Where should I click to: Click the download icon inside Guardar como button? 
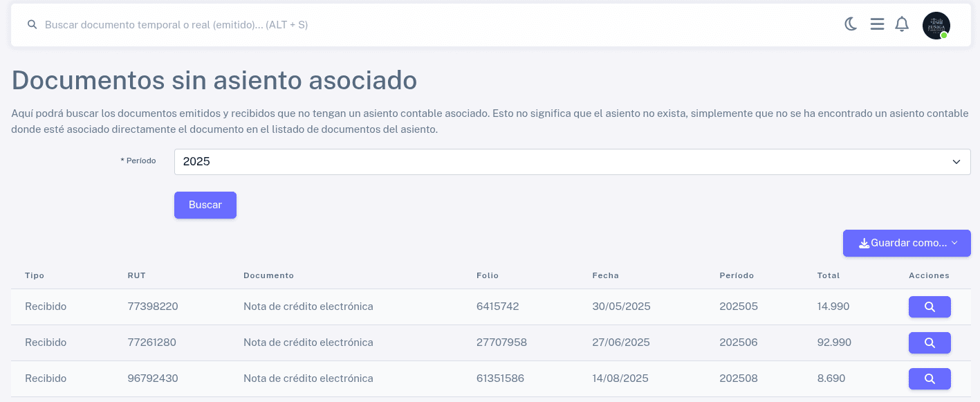pyautogui.click(x=864, y=243)
